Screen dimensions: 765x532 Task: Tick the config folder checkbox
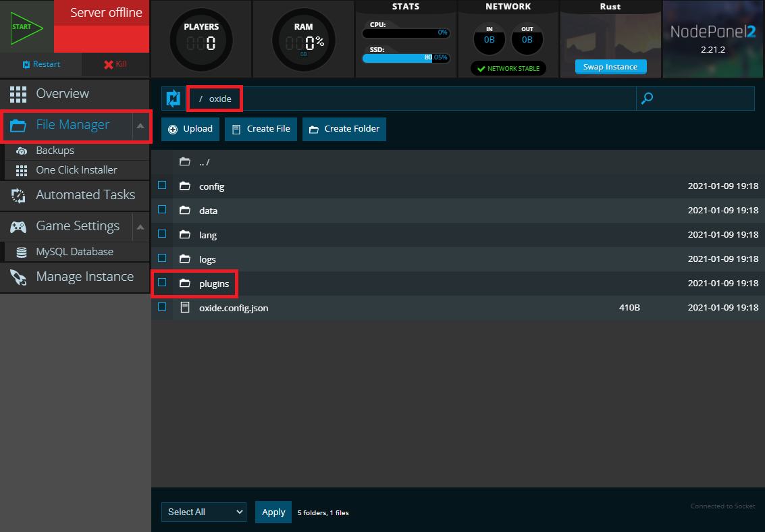click(162, 185)
